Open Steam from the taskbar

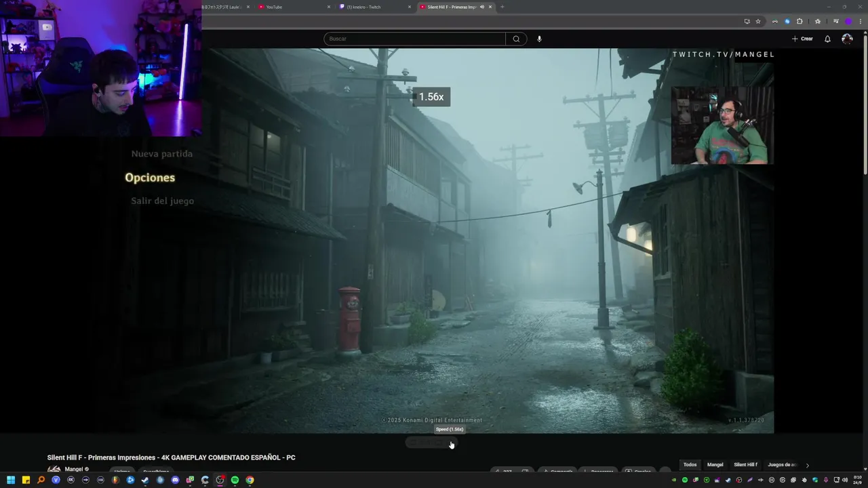(x=145, y=480)
